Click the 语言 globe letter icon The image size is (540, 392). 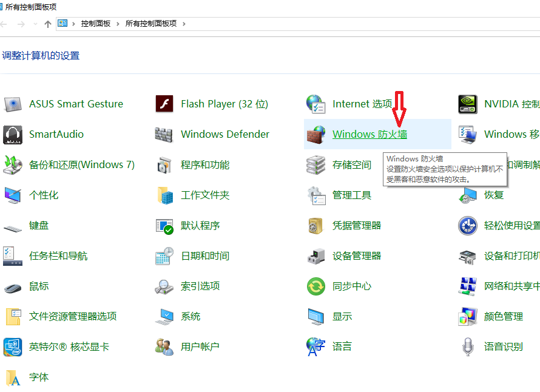pyautogui.click(x=316, y=347)
